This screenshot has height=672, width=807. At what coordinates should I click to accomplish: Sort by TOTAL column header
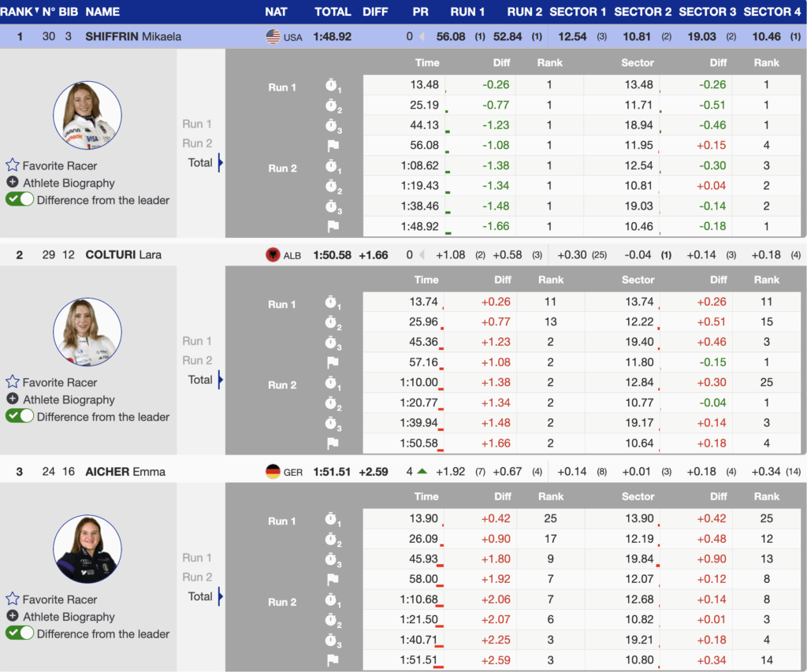[x=333, y=12]
